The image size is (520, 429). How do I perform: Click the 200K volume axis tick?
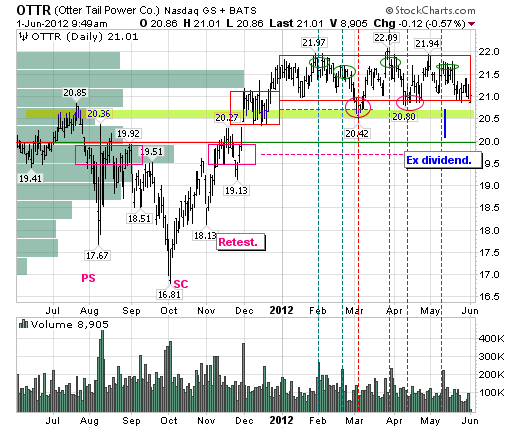[x=491, y=375]
